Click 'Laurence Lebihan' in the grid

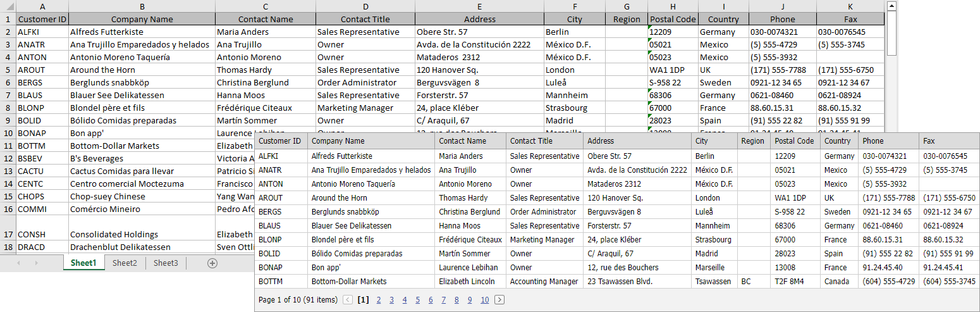(x=470, y=268)
